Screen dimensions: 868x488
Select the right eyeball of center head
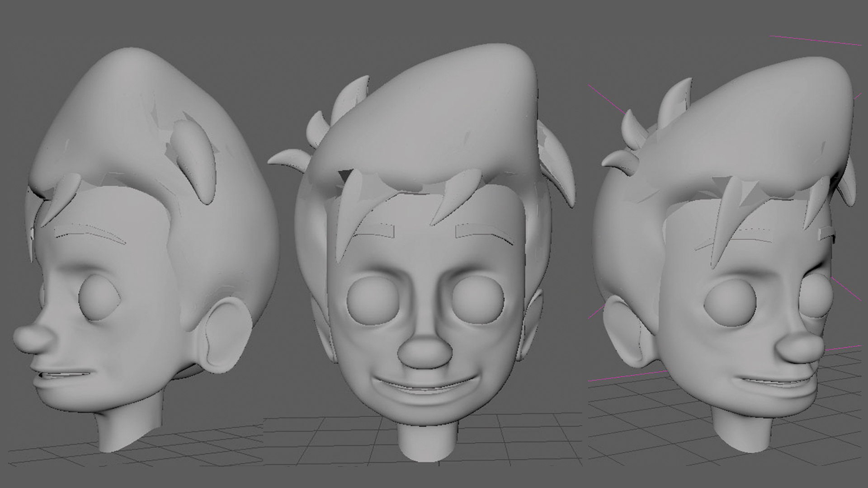pos(478,300)
